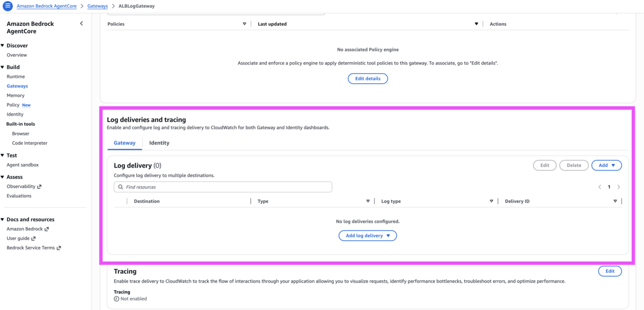Collapse the Docs and resources section

pos(3,219)
